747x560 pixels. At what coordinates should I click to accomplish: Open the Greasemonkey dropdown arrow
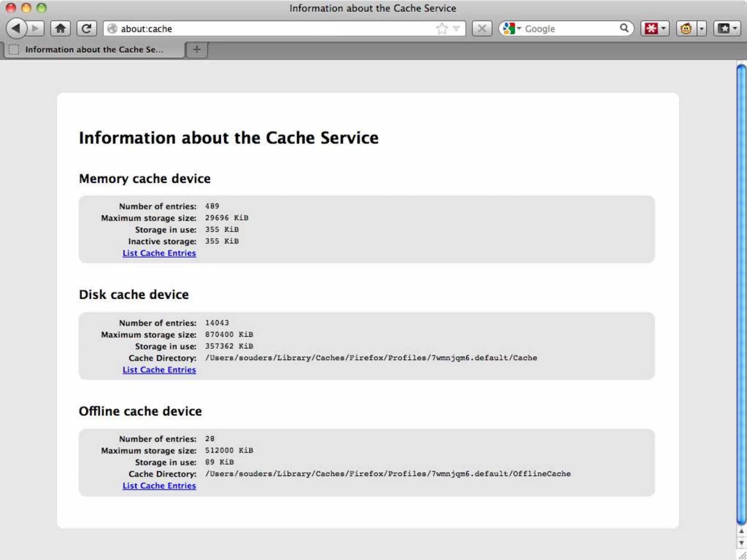coord(702,28)
